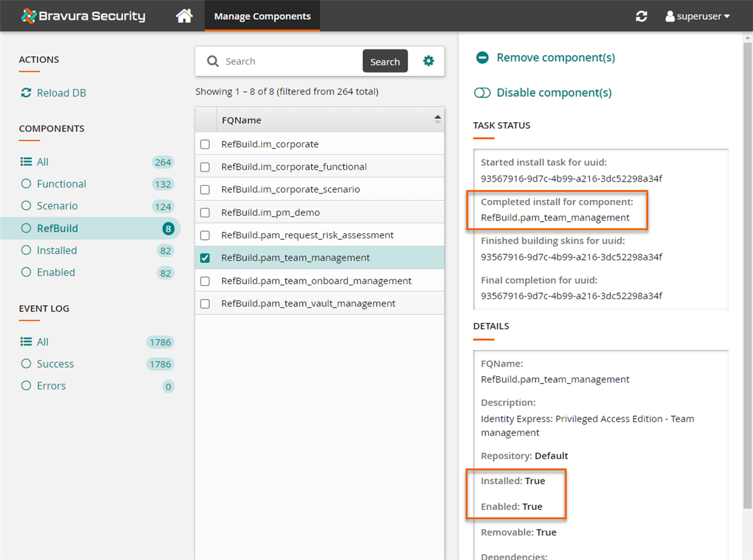Select the Functional components filter
This screenshot has width=753, height=560.
tap(61, 184)
